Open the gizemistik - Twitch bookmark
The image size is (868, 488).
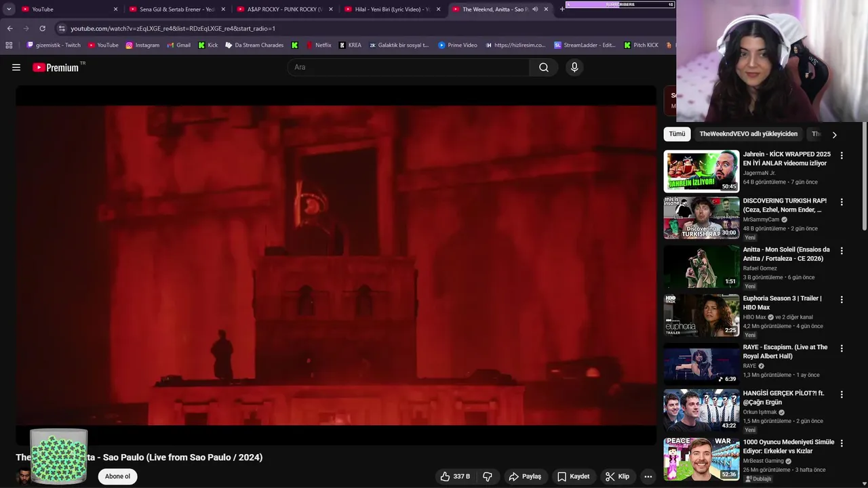coord(54,45)
